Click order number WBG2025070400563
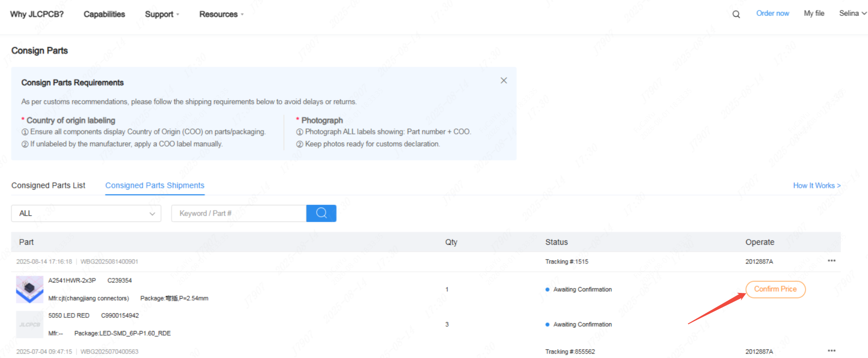868x358 pixels. coord(110,352)
